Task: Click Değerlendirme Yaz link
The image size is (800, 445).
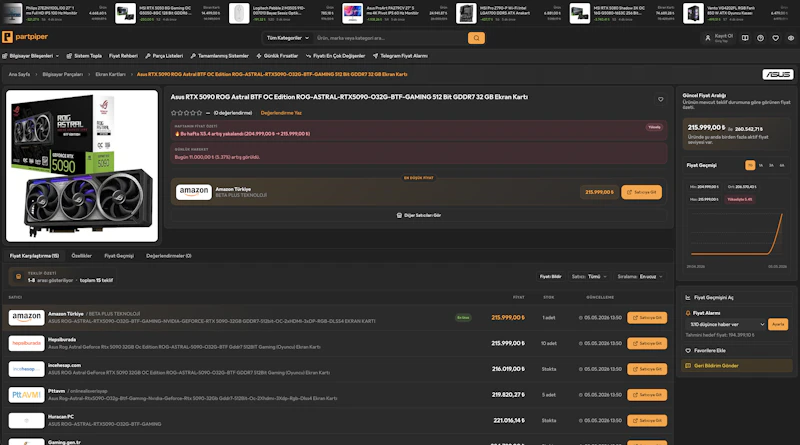Action: tap(281, 113)
